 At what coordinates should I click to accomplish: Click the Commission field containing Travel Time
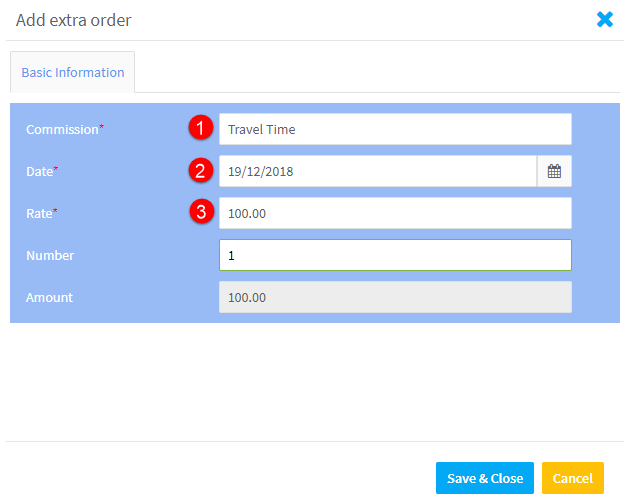pyautogui.click(x=395, y=129)
